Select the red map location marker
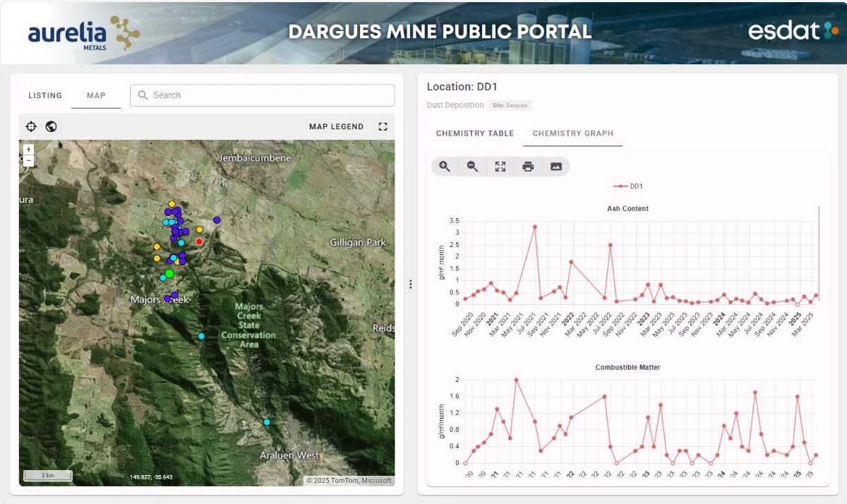The height and width of the screenshot is (504, 847). (x=199, y=241)
